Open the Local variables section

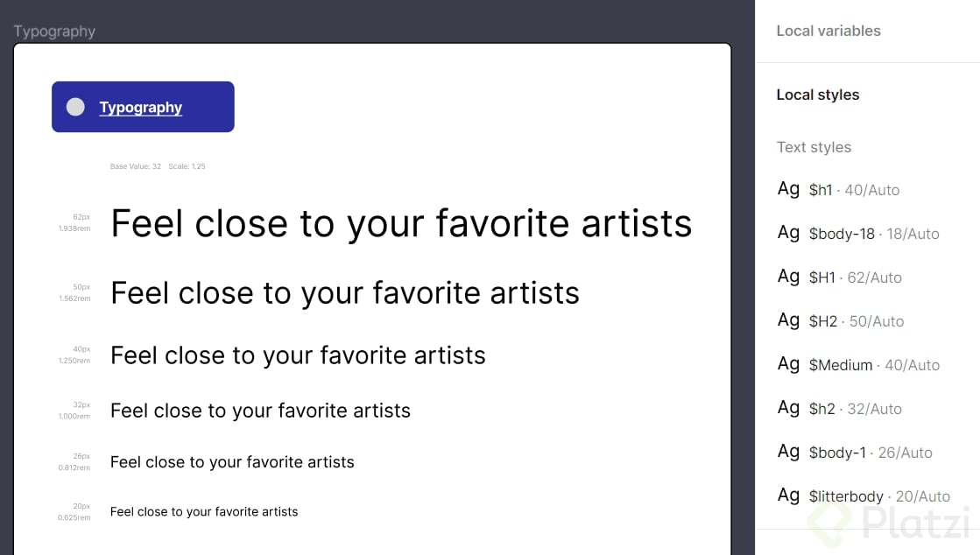[828, 31]
